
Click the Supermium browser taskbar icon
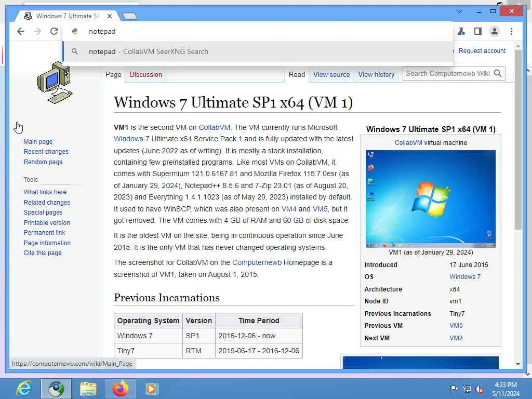[56, 389]
